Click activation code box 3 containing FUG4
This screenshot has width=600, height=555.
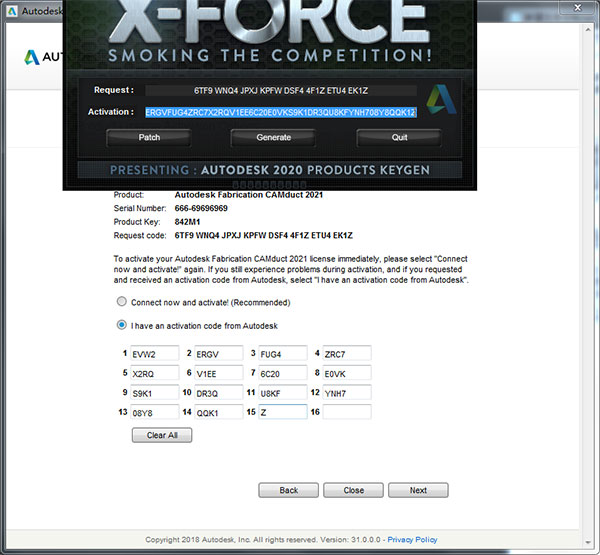[283, 353]
